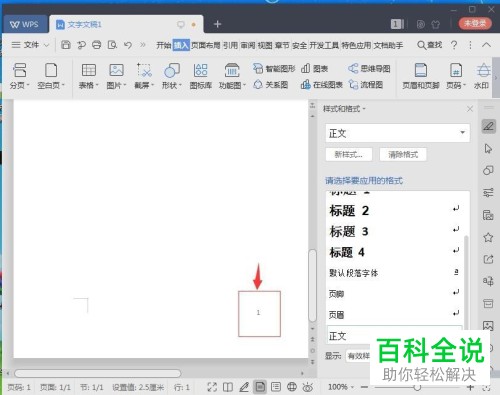Expand more quick access toolbar items

point(143,45)
